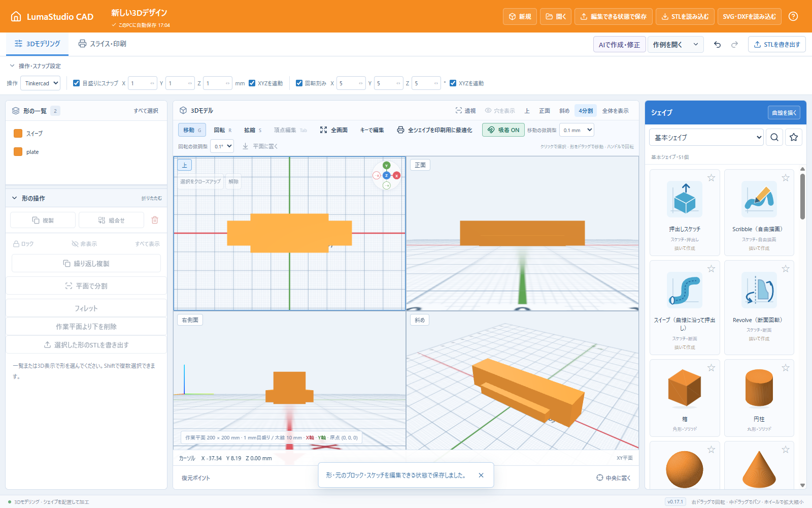Toggle rotation XYZを連動 checkbox
The image size is (812, 508).
point(453,83)
